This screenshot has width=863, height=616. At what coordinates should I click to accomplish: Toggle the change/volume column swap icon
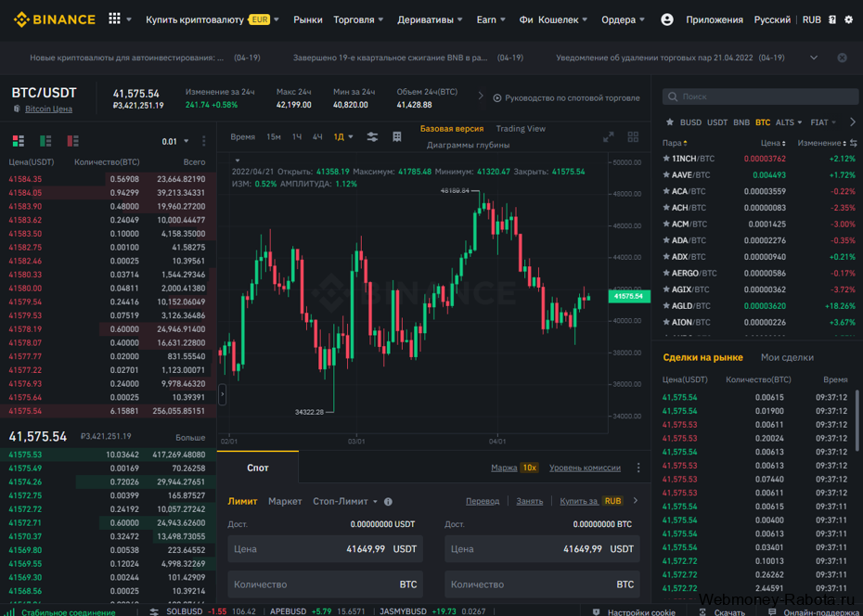(854, 143)
